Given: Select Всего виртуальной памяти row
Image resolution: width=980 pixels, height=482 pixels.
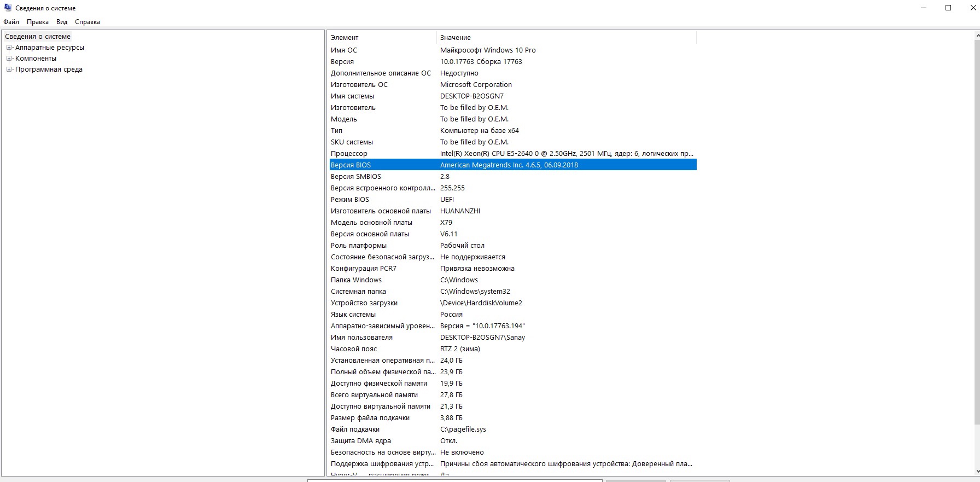Looking at the screenshot, I should coord(512,395).
